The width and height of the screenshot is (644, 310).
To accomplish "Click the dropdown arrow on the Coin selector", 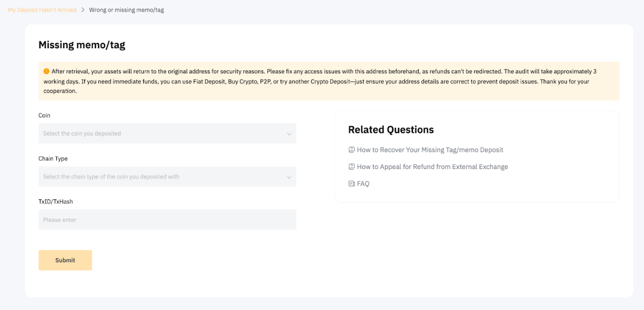I will click(x=289, y=133).
